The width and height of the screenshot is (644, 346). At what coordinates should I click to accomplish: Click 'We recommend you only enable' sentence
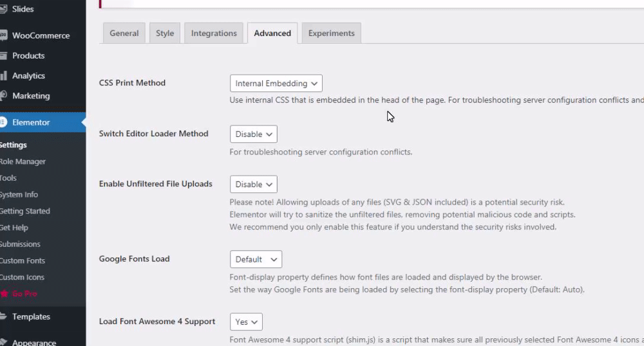[x=393, y=227]
